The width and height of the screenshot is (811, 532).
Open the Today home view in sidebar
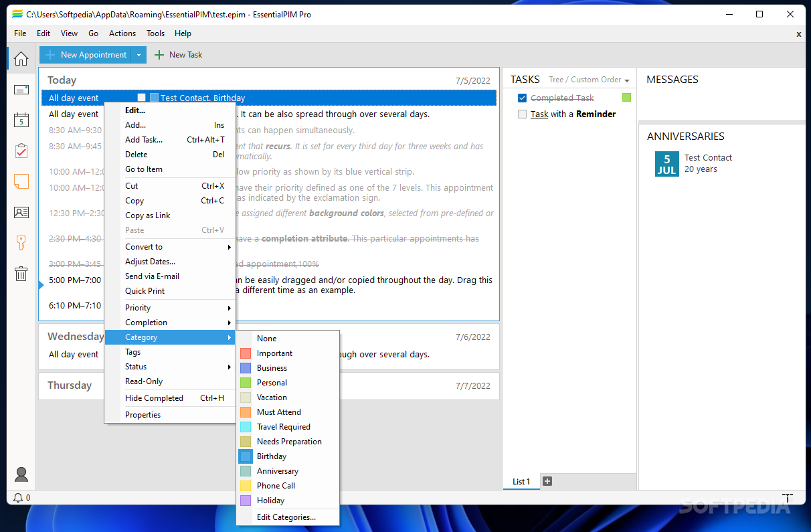21,59
